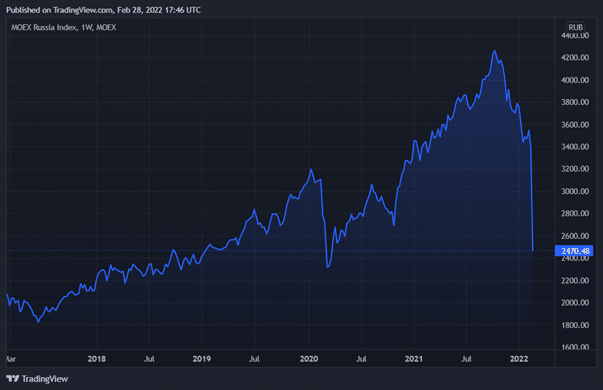Click the 2021 time axis label
This screenshot has height=390, width=603.
[x=414, y=359]
